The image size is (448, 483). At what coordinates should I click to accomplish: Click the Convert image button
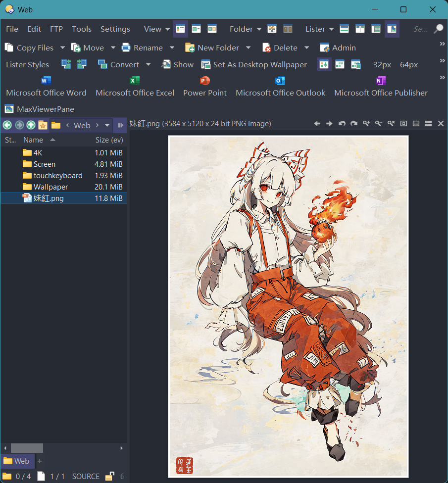click(119, 65)
